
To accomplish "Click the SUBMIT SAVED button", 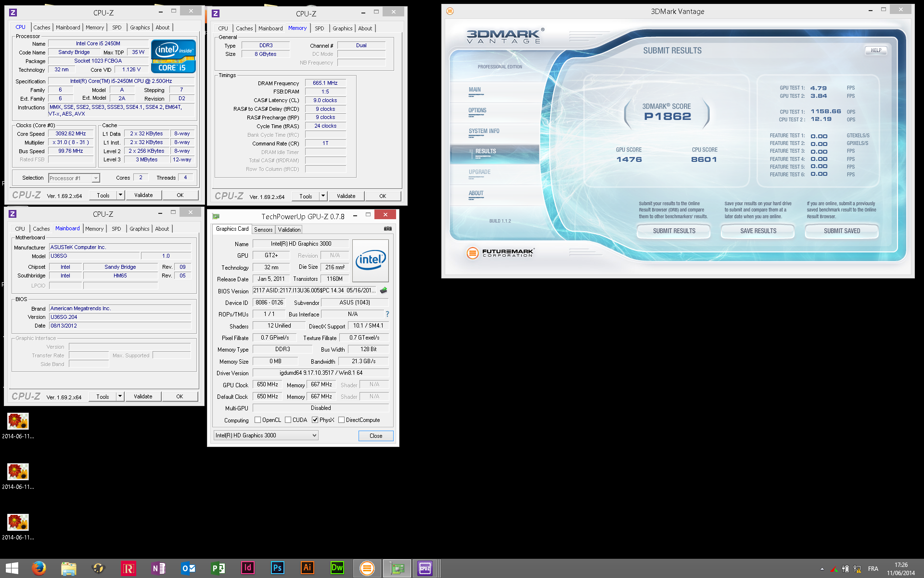I will (842, 231).
